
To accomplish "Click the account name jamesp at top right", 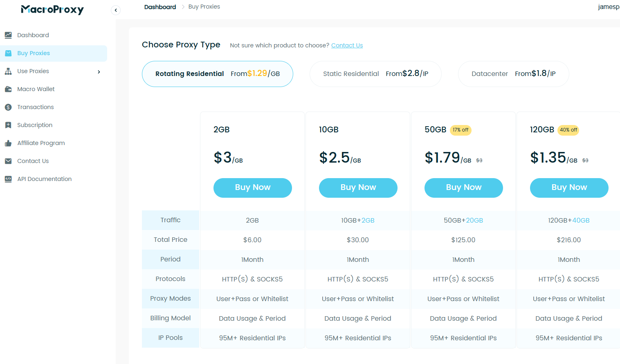I will coord(609,7).
